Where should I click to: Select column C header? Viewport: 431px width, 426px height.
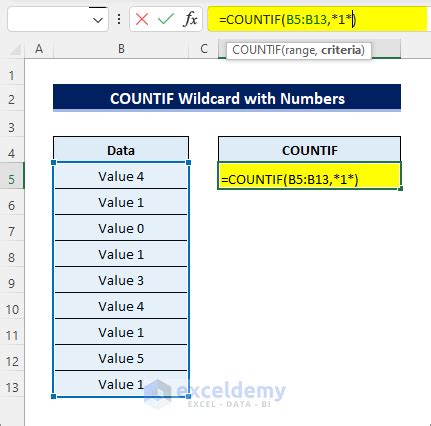pyautogui.click(x=204, y=49)
